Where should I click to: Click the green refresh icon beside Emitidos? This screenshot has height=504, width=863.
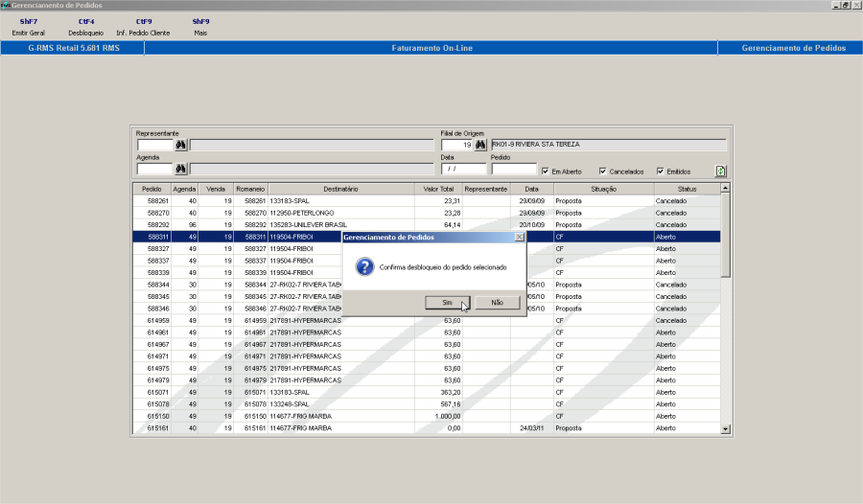pyautogui.click(x=720, y=172)
